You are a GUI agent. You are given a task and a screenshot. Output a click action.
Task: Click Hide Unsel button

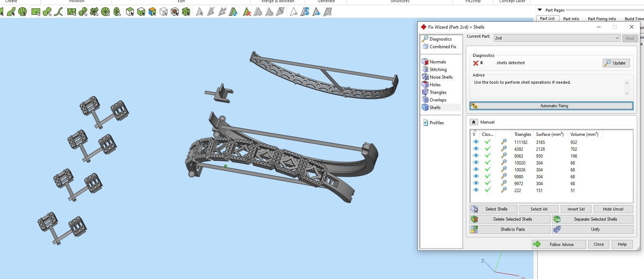(x=613, y=209)
